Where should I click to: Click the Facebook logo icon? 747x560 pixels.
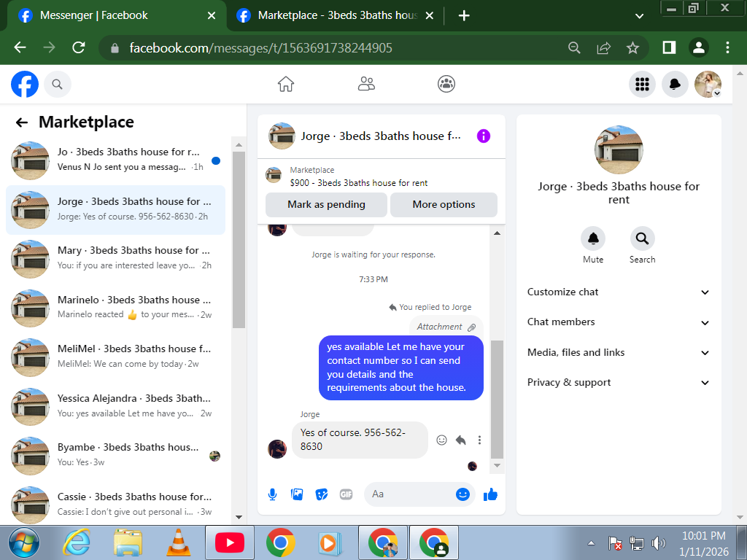click(x=25, y=85)
